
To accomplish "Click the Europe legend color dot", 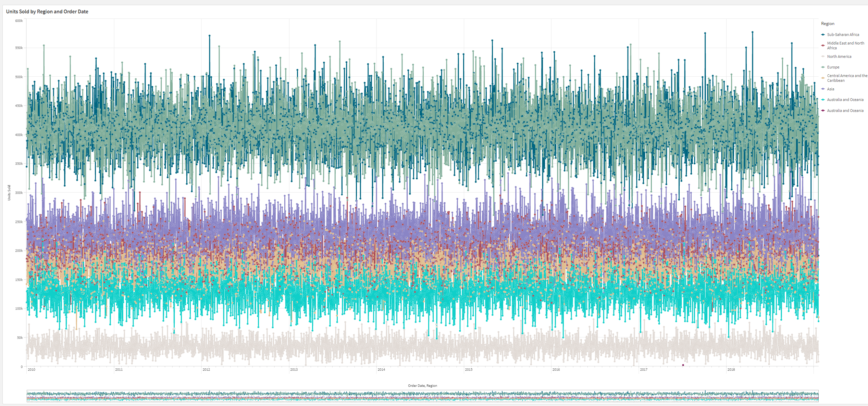I will pos(823,67).
